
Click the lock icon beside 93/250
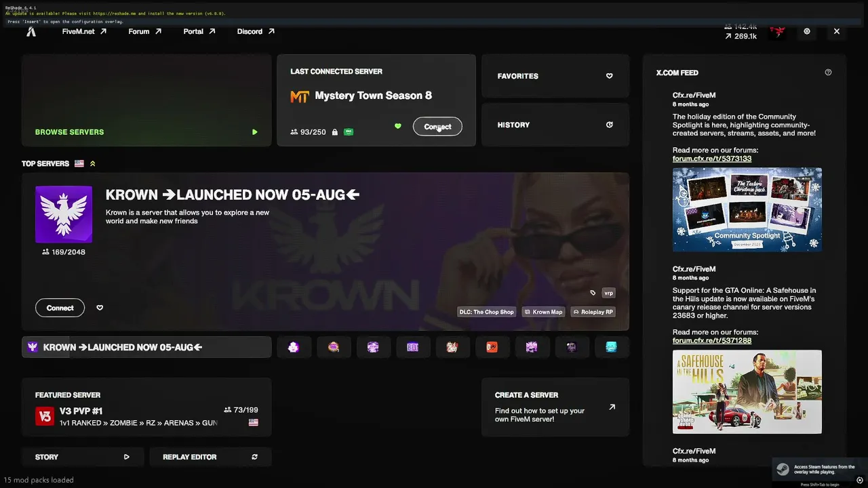(x=335, y=132)
